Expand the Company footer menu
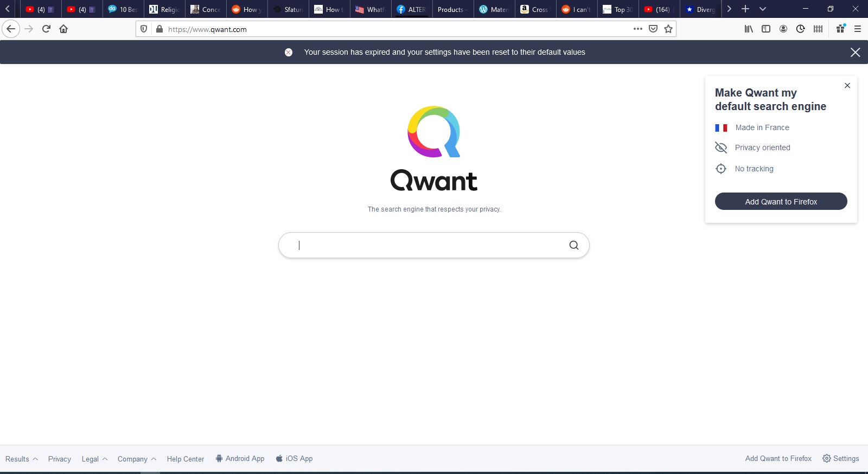 coord(137,459)
